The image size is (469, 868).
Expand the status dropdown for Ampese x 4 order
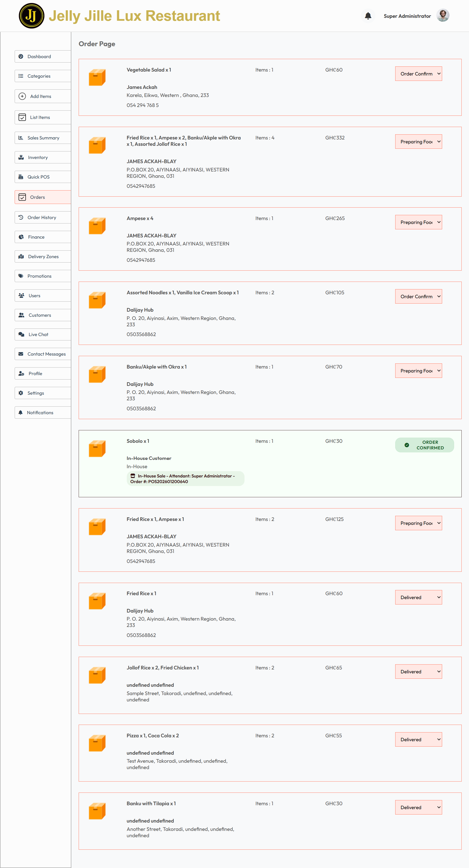[x=418, y=222]
